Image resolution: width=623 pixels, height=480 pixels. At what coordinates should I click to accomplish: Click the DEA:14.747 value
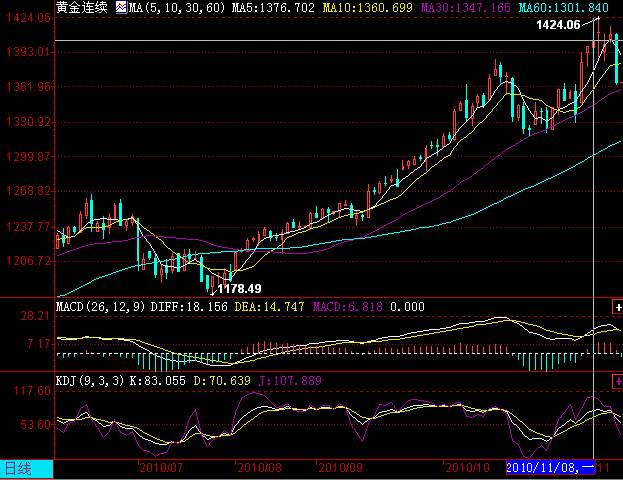[269, 307]
